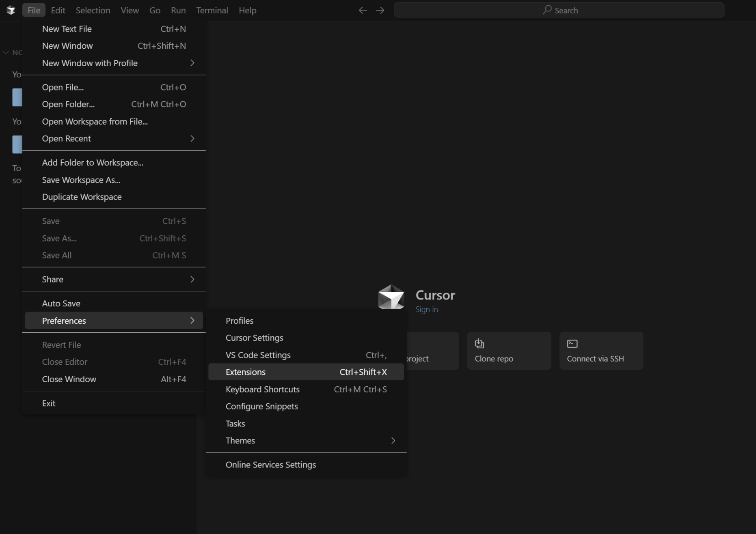Go forward with the right arrow
The width and height of the screenshot is (756, 534).
coord(380,10)
